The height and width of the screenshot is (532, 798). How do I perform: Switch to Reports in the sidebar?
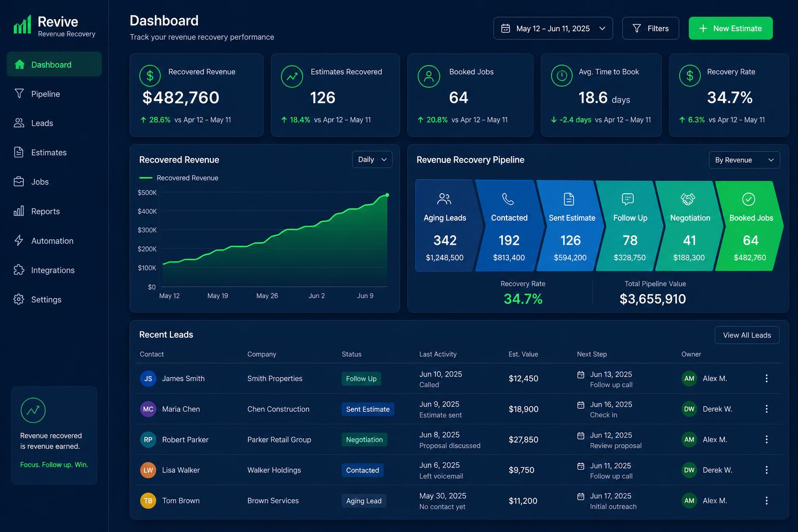(x=54, y=211)
